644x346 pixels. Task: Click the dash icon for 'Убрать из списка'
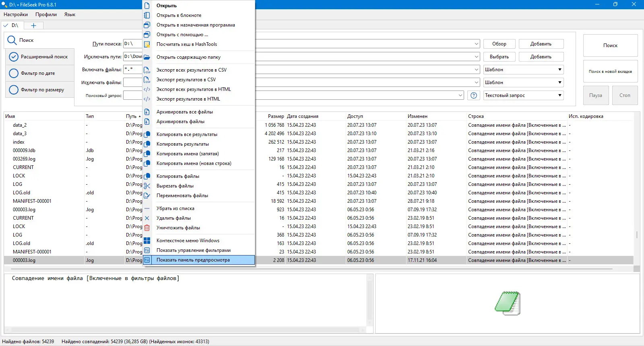pyautogui.click(x=147, y=208)
